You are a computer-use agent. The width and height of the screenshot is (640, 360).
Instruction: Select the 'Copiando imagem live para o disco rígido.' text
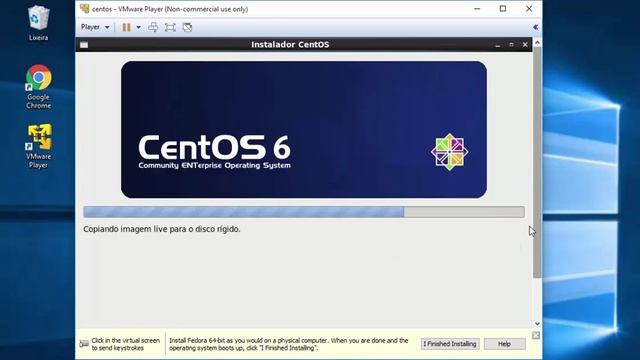click(x=162, y=229)
